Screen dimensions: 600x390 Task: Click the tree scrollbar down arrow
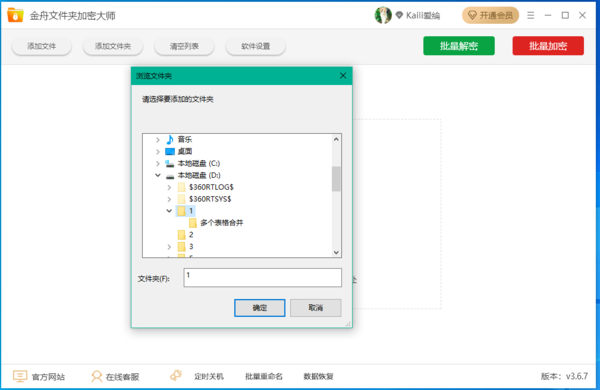click(336, 252)
